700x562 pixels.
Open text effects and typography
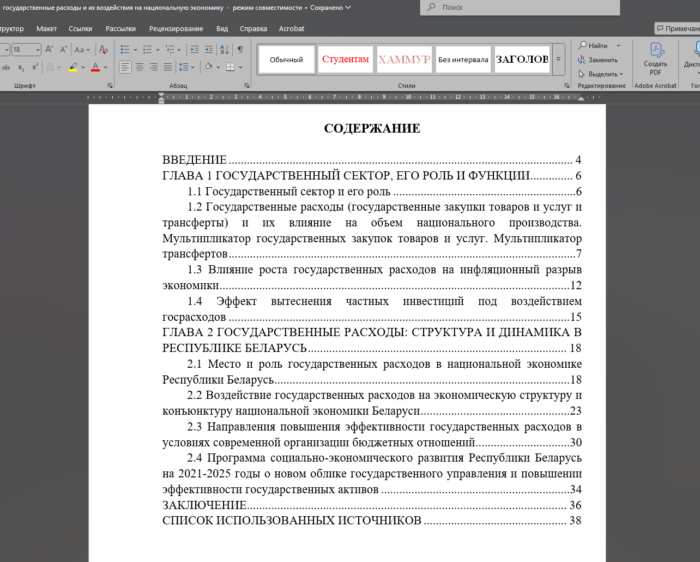pyautogui.click(x=50, y=67)
